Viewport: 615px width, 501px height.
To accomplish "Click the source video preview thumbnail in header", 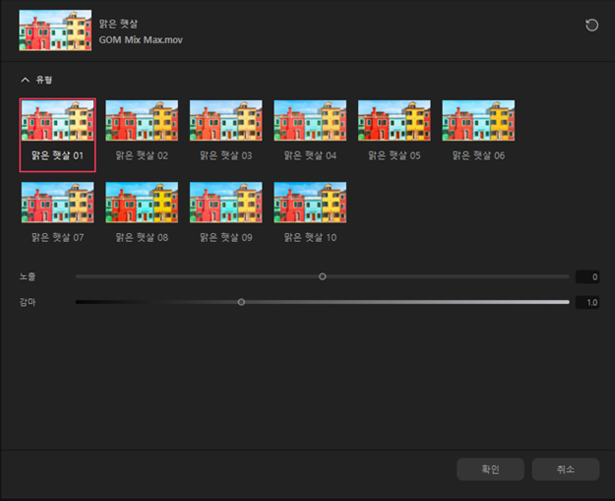I will pyautogui.click(x=55, y=31).
